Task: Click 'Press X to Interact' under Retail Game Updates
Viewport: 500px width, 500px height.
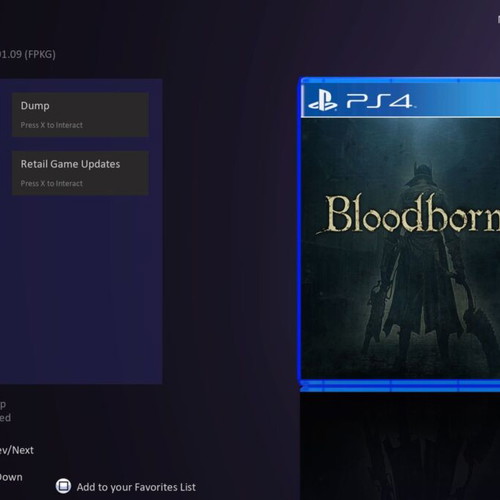Action: 52,184
